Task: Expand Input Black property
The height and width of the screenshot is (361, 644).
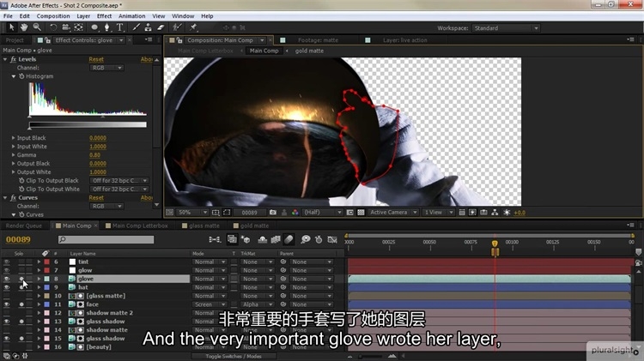Action: (x=13, y=138)
